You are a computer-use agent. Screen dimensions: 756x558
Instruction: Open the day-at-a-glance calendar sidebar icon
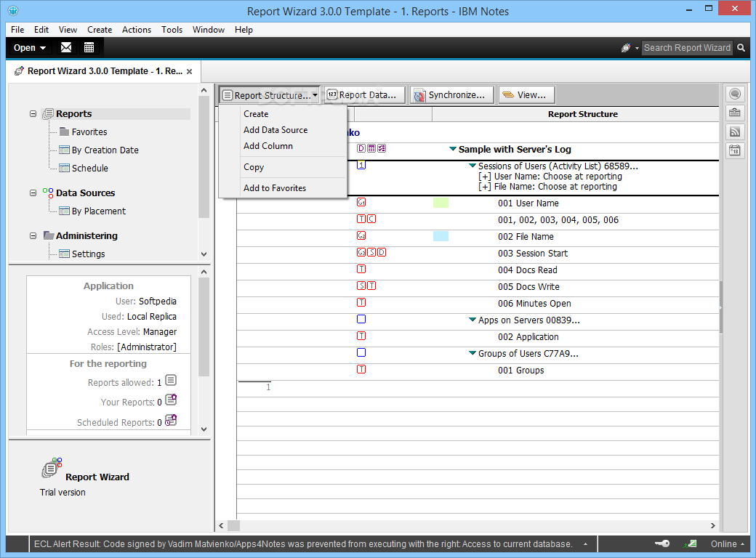735,151
